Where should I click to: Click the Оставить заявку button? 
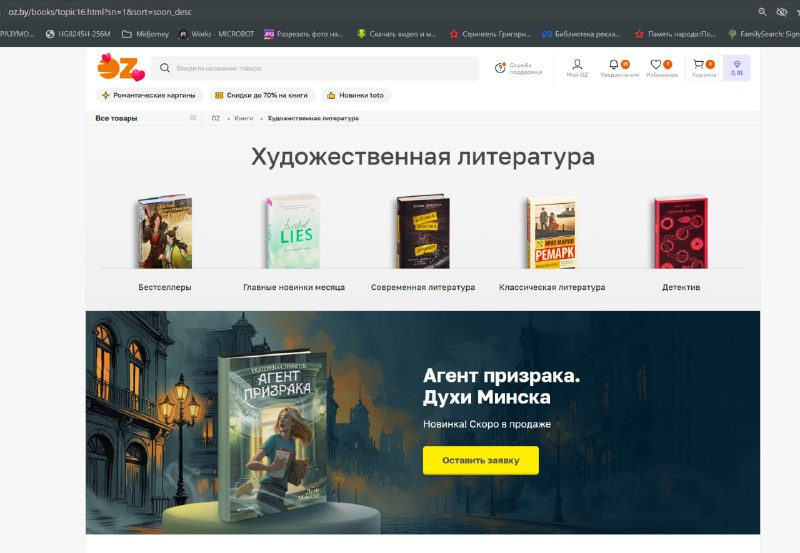[x=481, y=460]
